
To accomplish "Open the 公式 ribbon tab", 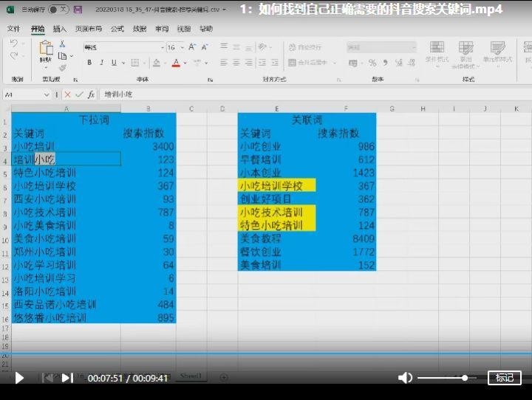I will coord(117,29).
